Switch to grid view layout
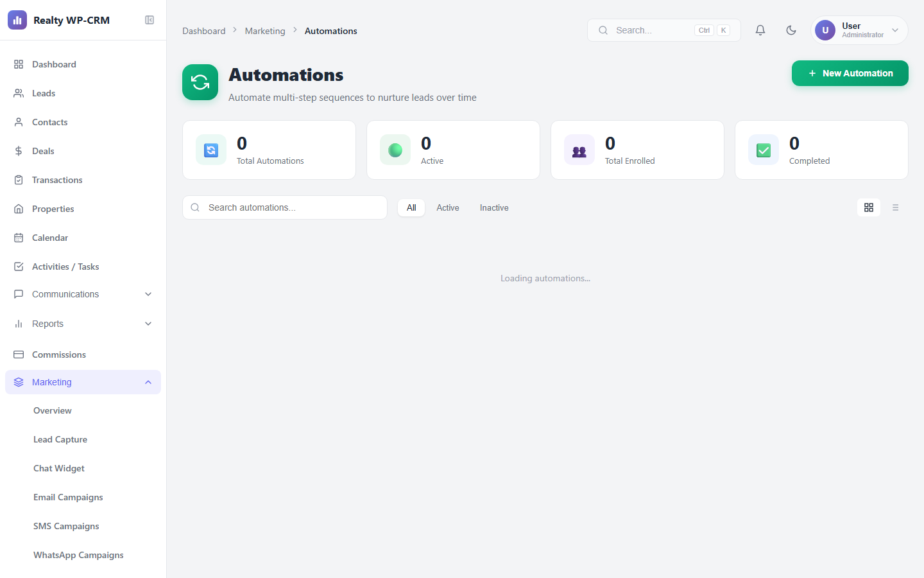 [869, 207]
